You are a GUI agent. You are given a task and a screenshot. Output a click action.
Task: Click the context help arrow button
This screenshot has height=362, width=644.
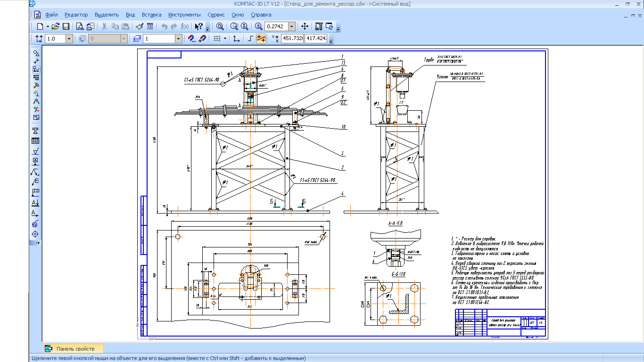click(x=199, y=26)
